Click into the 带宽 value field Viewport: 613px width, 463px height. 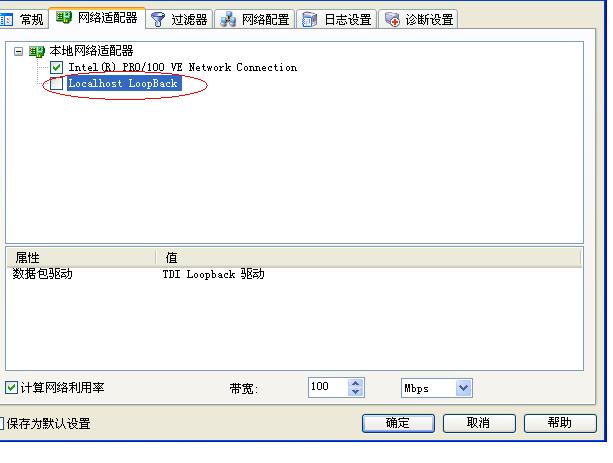[328, 388]
